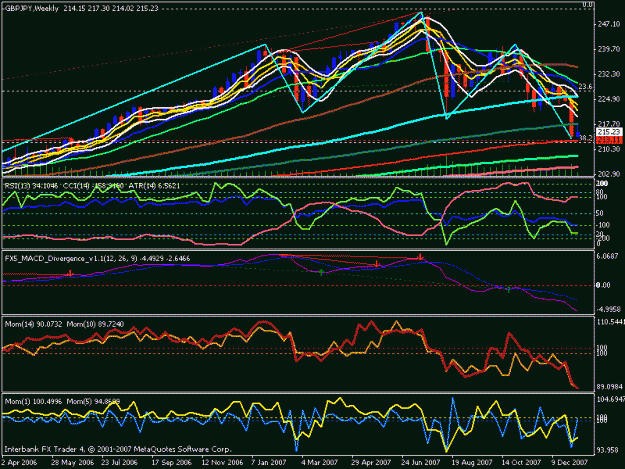The width and height of the screenshot is (625, 469).
Task: Select the 89.0984 momentum scale value
Action: click(608, 387)
